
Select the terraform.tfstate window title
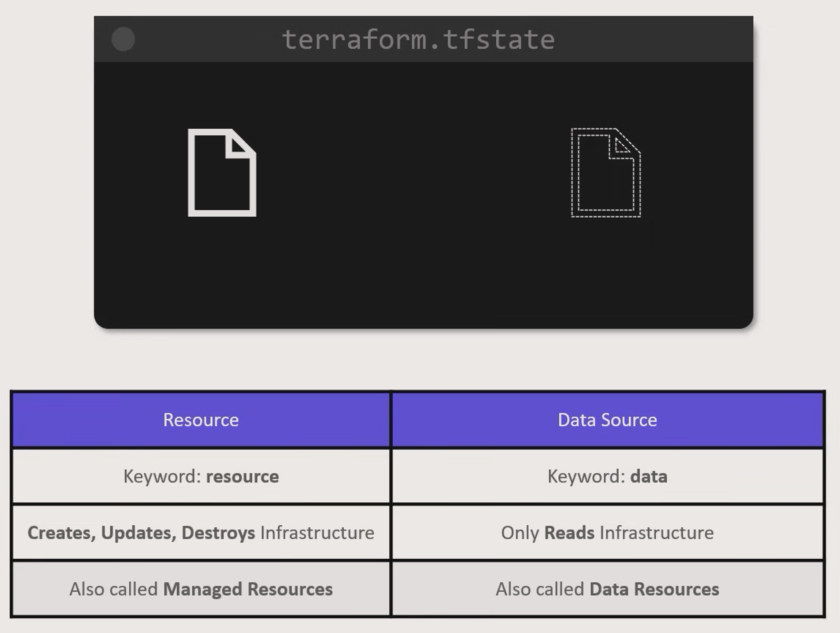pyautogui.click(x=418, y=40)
